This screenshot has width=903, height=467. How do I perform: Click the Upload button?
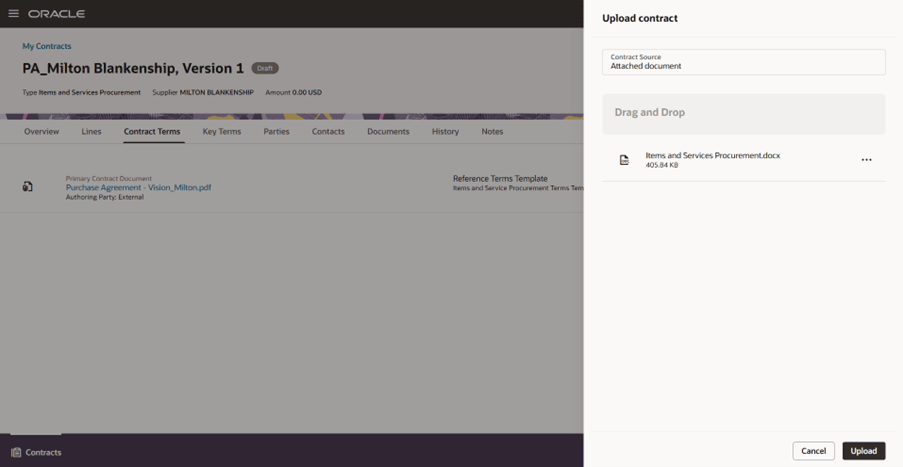coord(864,451)
